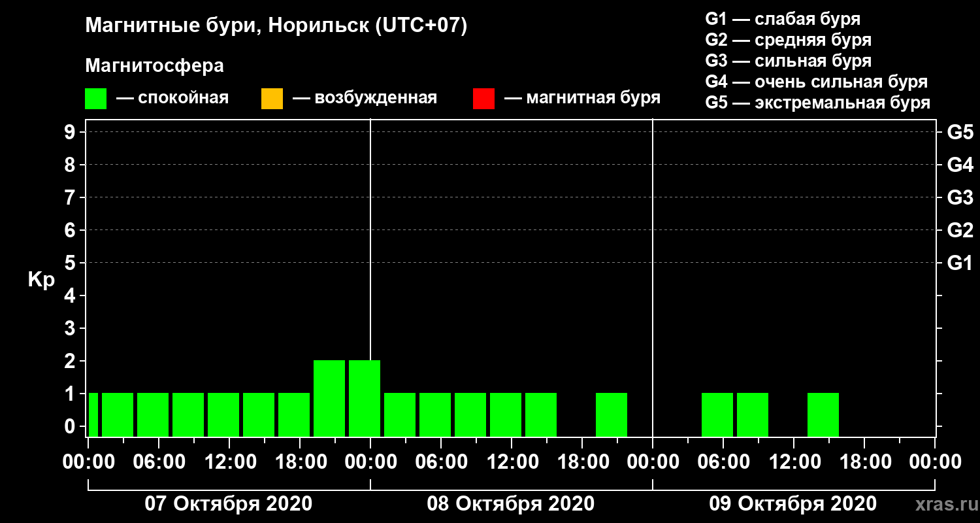
Task: Click the first Kp=2 bar on 07 October
Action: [x=329, y=398]
